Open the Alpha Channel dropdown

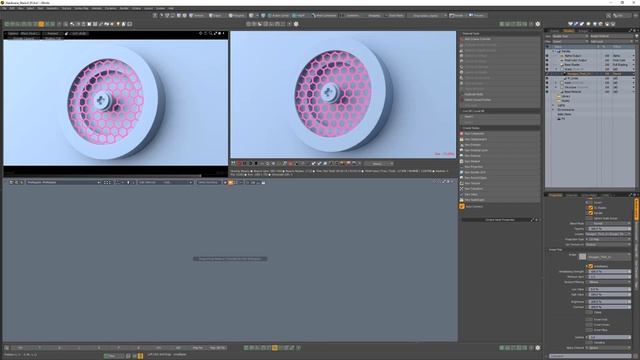point(608,348)
